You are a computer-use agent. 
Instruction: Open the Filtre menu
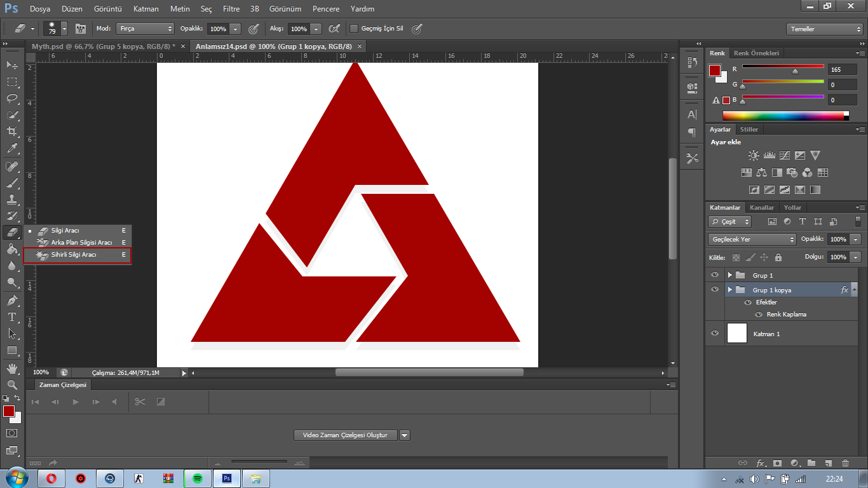(x=231, y=9)
